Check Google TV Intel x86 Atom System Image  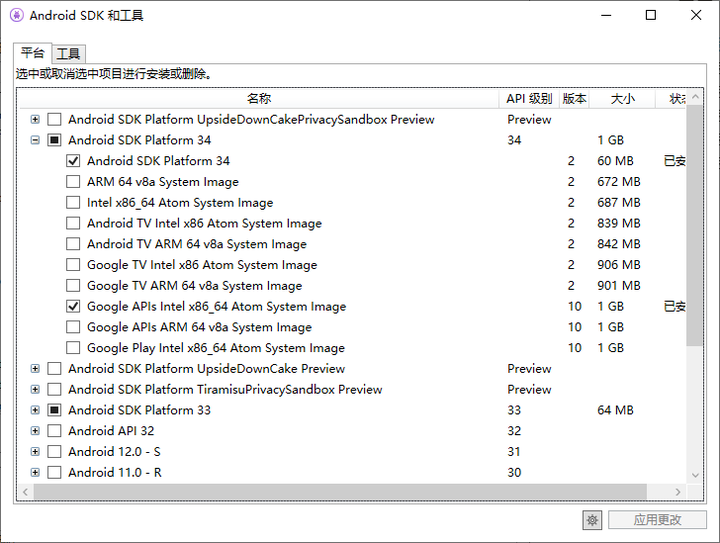[x=73, y=265]
